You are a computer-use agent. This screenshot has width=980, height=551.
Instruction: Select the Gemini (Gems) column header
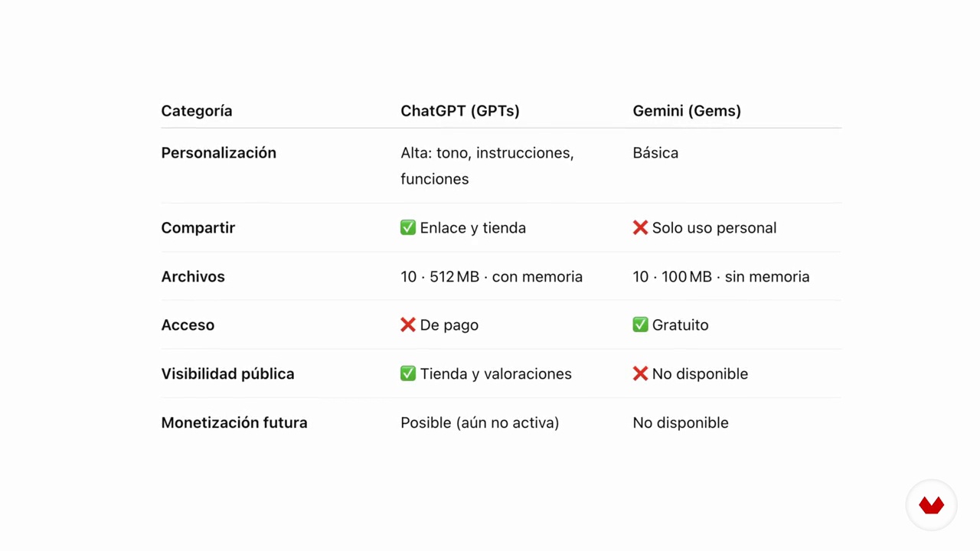[687, 111]
